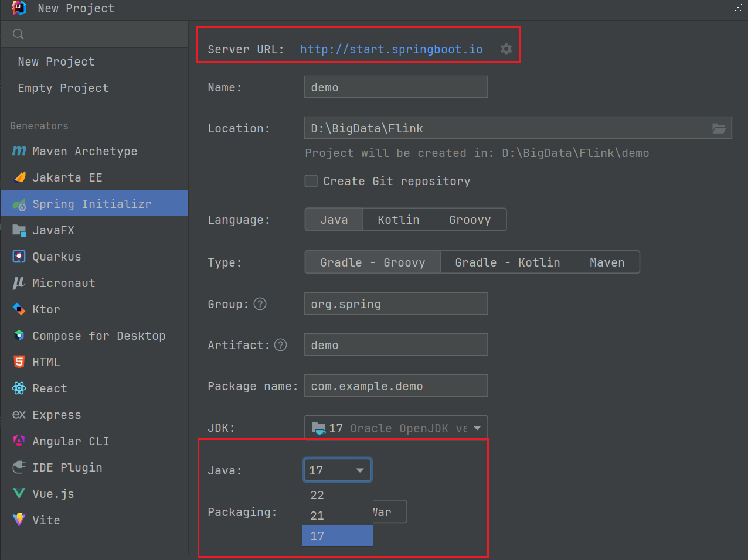Viewport: 748px width, 560px height.
Task: Click the Location path field
Action: [518, 128]
